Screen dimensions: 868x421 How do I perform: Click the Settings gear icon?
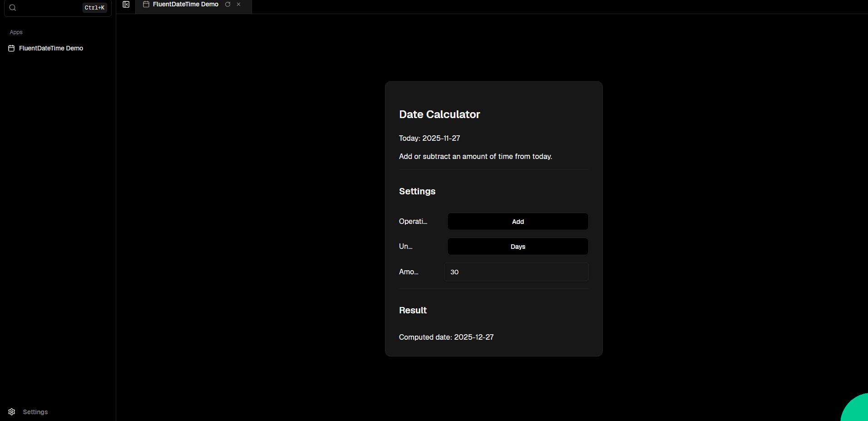(12, 412)
